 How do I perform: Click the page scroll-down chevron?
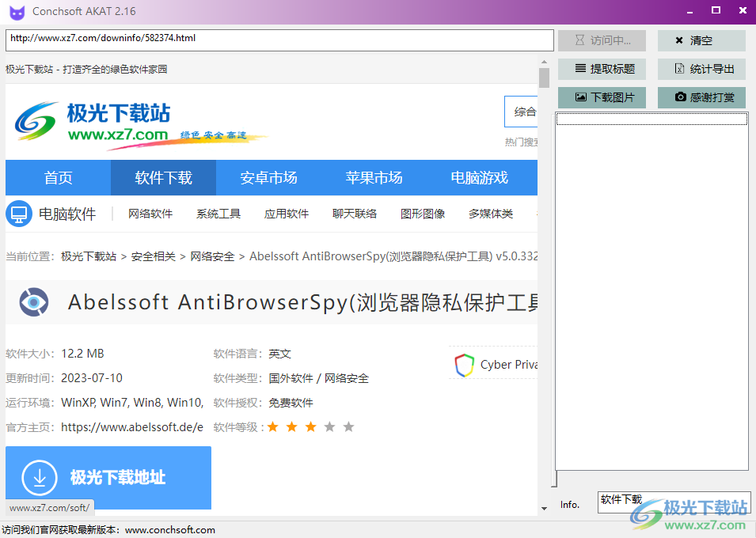pos(543,508)
